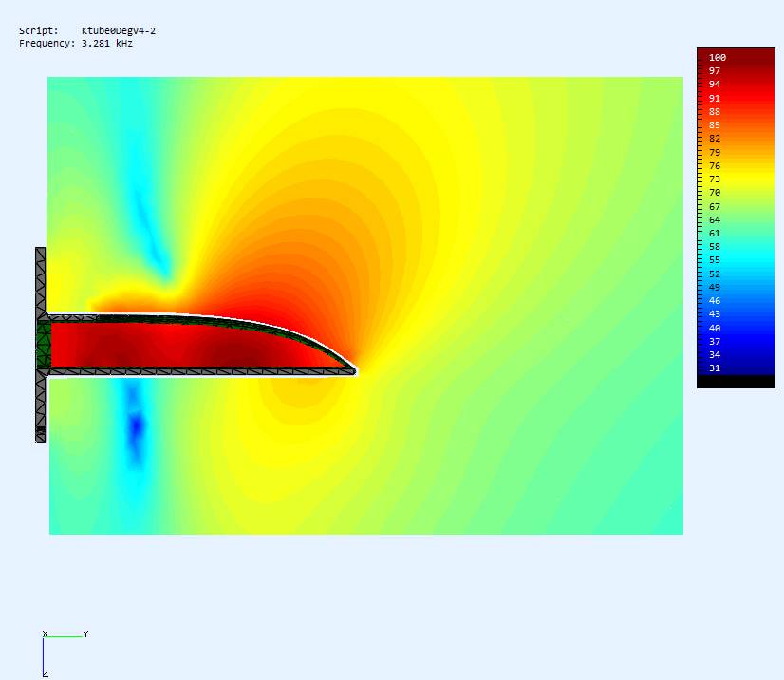Click the Frequency value 3.281 kHz
The width and height of the screenshot is (784, 680).
(107, 44)
